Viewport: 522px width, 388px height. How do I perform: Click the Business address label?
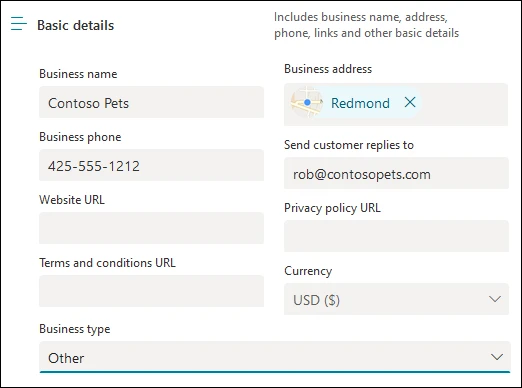point(328,69)
